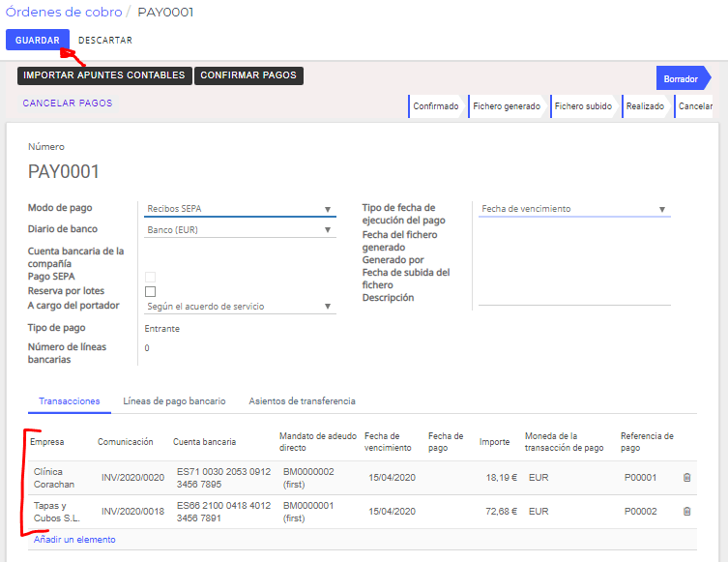
Task: Sort by Fecha de vencimiento column header
Action: click(x=388, y=442)
